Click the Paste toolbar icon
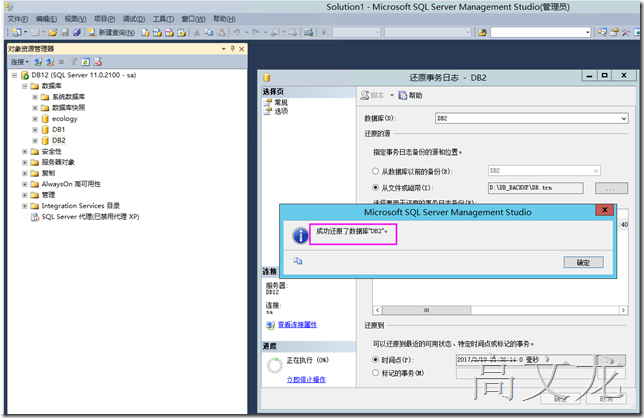 221,32
